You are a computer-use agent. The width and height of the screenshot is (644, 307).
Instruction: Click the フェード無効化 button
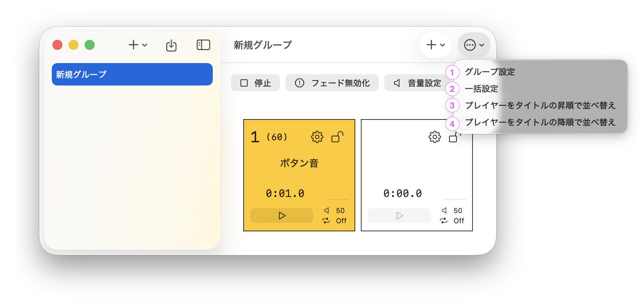click(332, 83)
